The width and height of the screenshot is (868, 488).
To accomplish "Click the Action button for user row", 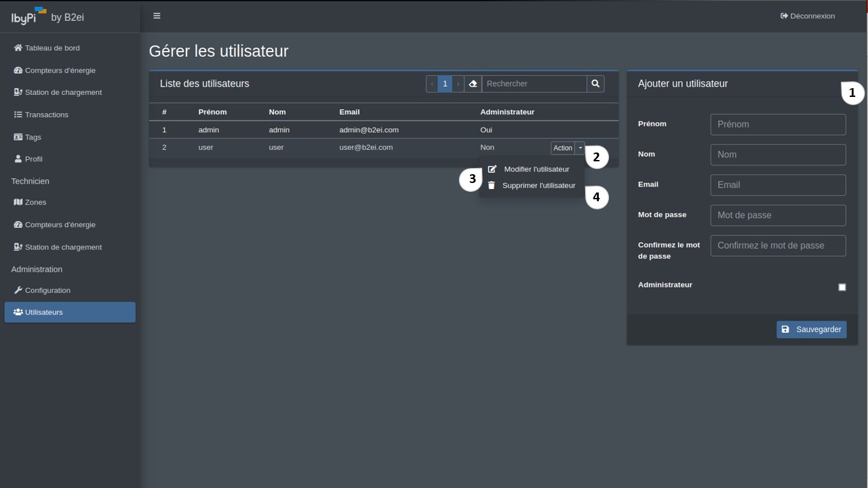I will click(563, 148).
